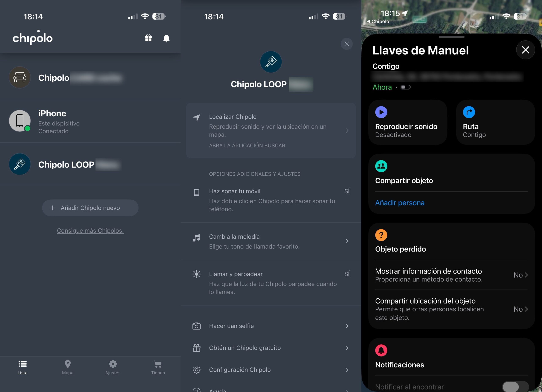Tap Llaves de Manuel title
542x392 pixels.
click(421, 50)
